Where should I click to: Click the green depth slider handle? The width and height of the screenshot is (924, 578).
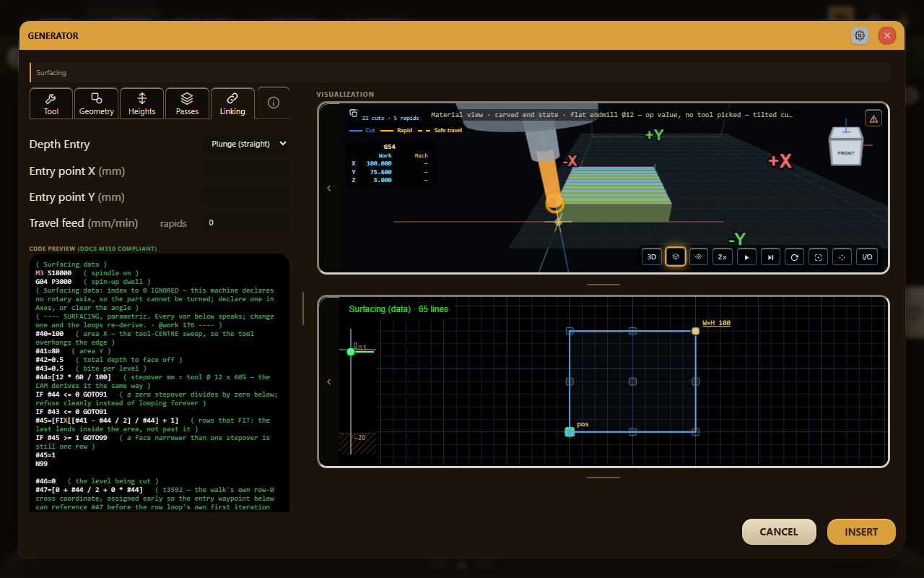point(351,352)
